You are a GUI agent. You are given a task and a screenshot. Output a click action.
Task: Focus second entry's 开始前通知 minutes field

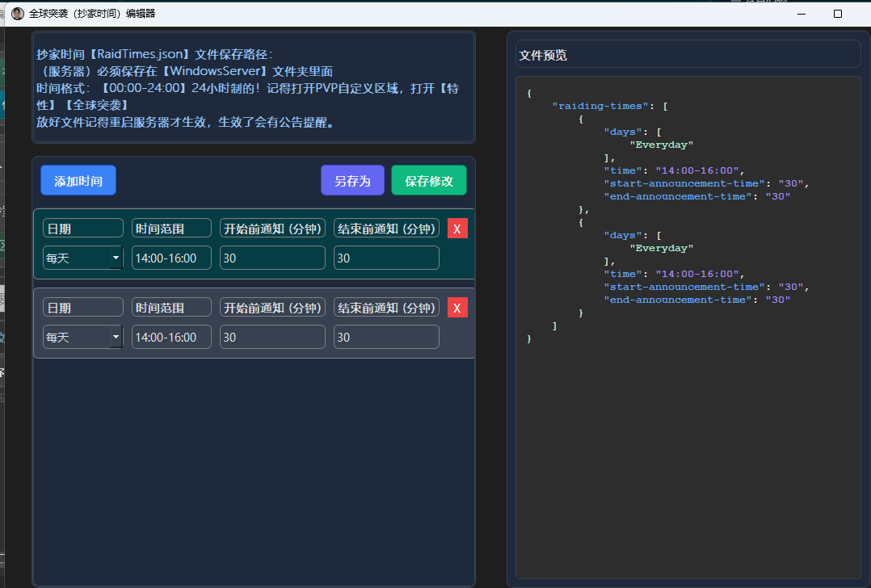click(272, 338)
